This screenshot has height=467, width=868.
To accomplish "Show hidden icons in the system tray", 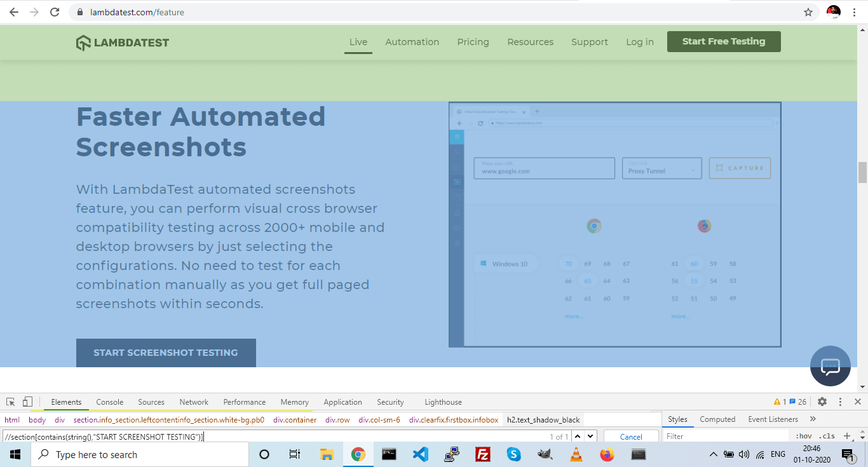I will click(x=714, y=454).
